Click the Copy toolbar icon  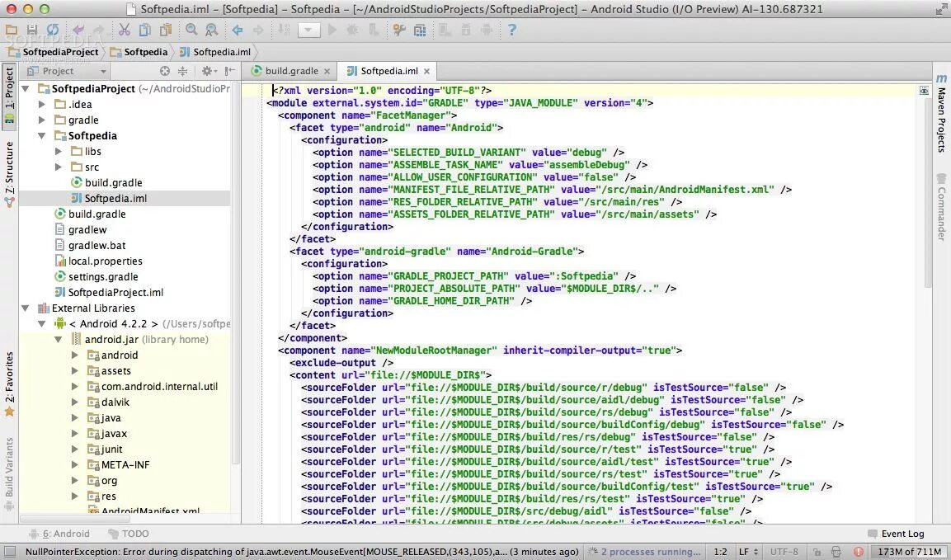tap(145, 30)
